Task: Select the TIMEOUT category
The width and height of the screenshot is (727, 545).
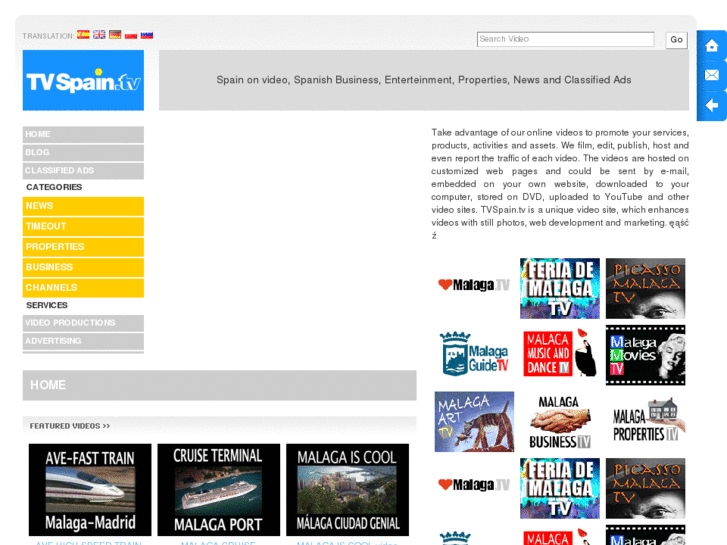Action: coord(83,226)
